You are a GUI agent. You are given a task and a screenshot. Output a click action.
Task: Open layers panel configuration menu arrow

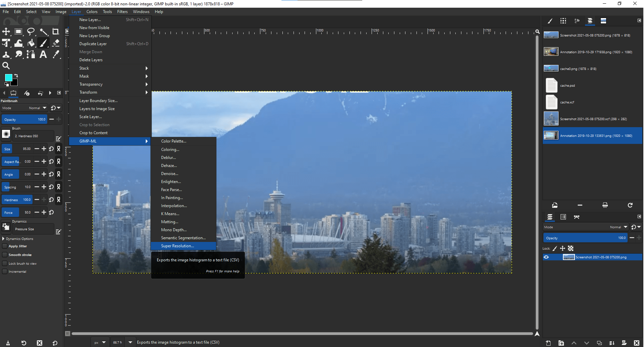pos(639,217)
